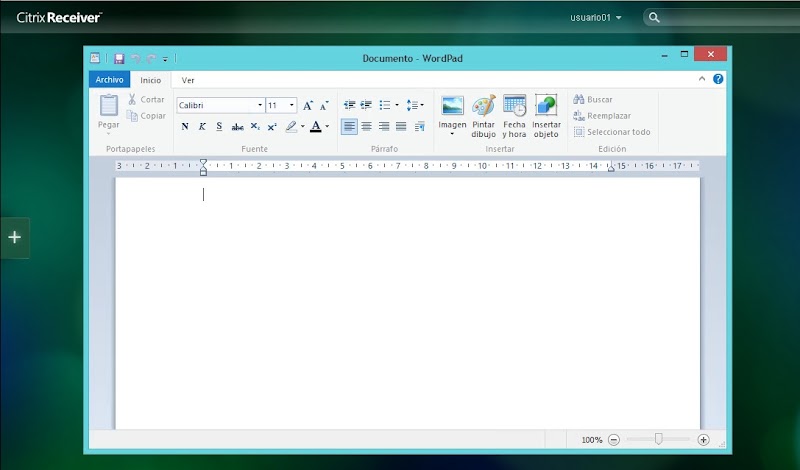This screenshot has width=800, height=470.
Task: Collapse the ribbon with the chevron
Action: [702, 79]
